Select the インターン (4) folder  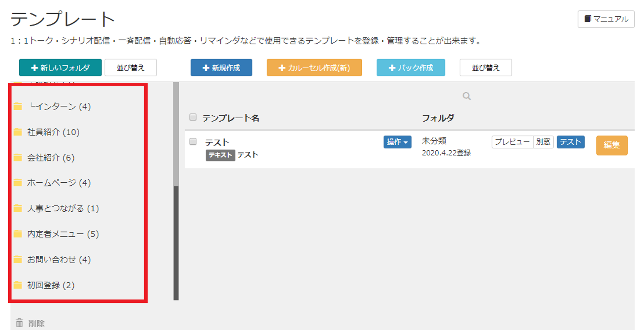pos(60,107)
